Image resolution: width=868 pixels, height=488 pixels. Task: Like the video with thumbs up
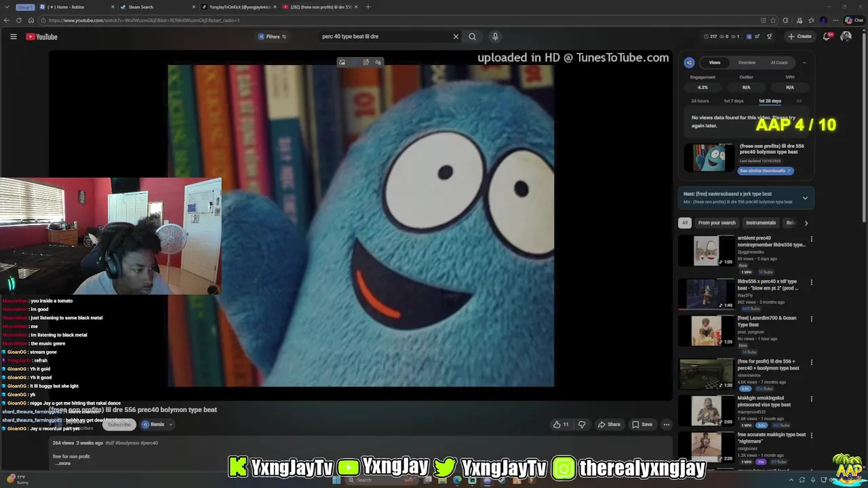561,424
